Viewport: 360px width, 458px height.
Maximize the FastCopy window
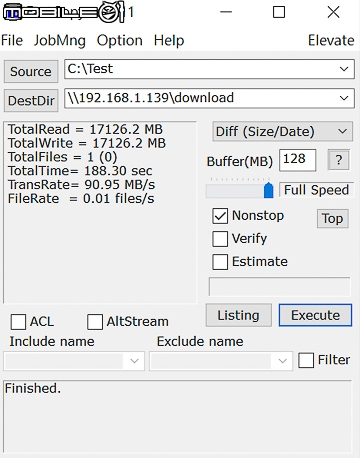279,12
